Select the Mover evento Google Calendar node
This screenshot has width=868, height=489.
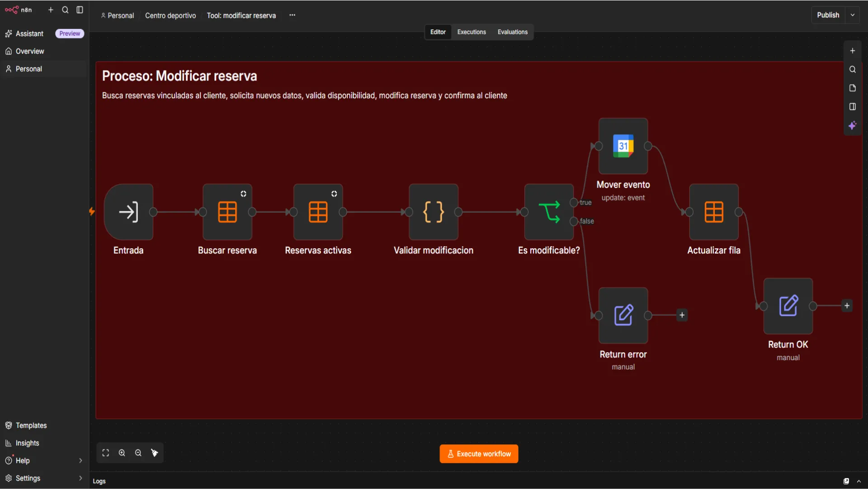623,146
